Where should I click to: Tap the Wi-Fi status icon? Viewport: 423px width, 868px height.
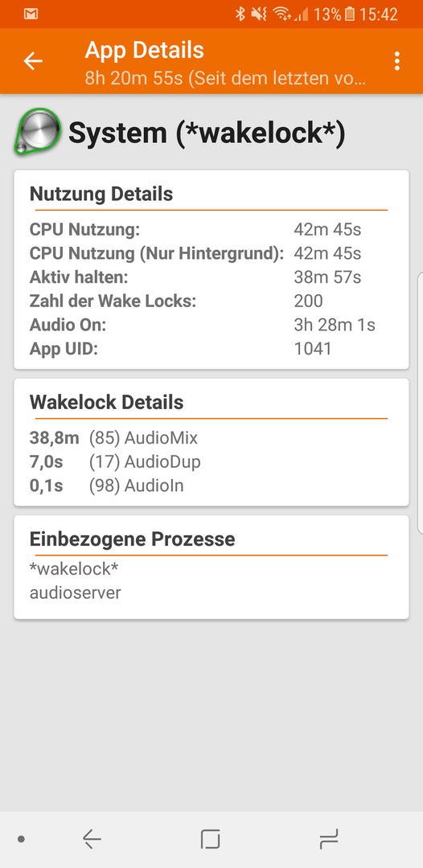(281, 14)
